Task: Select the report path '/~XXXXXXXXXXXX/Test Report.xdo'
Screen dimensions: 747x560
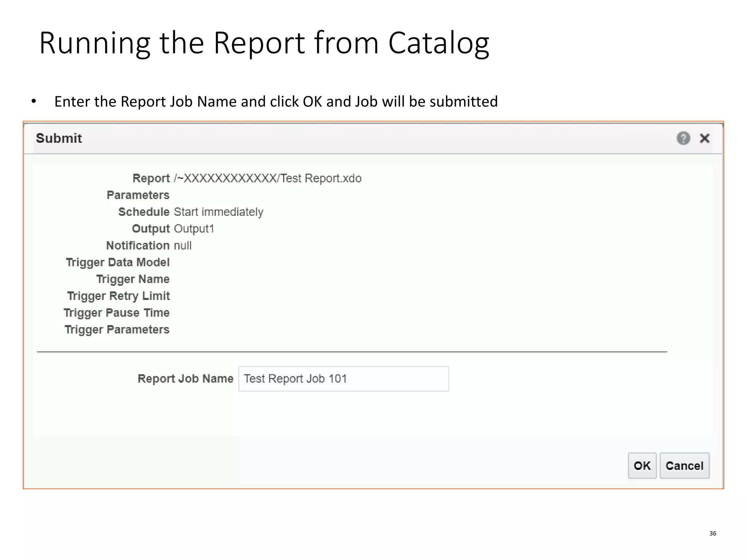Action: [268, 178]
